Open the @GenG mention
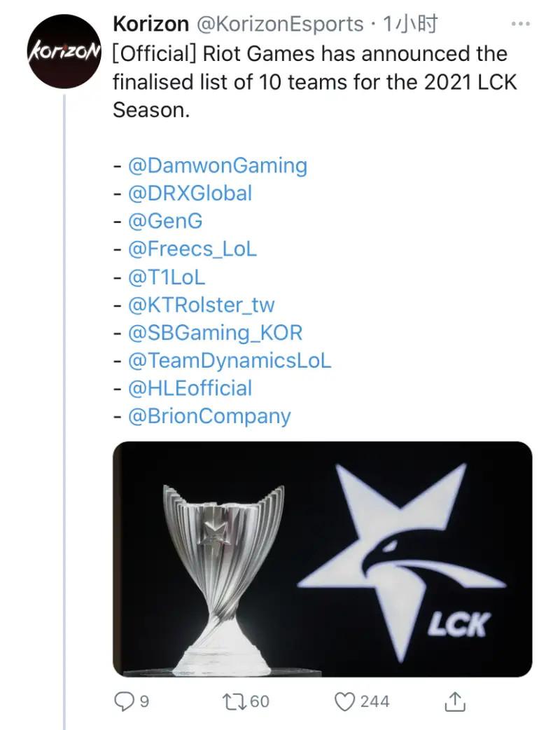Screen dimensions: 560x730 click(x=165, y=221)
